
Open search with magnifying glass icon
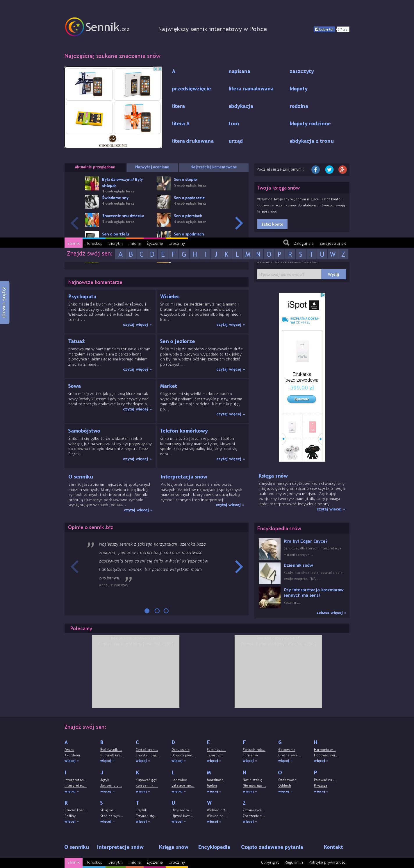click(x=286, y=243)
